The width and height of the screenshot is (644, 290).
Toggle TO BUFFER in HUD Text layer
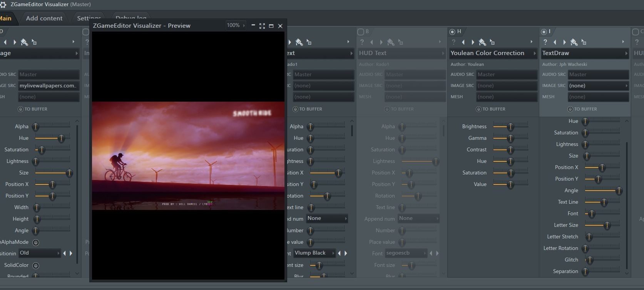(387, 109)
